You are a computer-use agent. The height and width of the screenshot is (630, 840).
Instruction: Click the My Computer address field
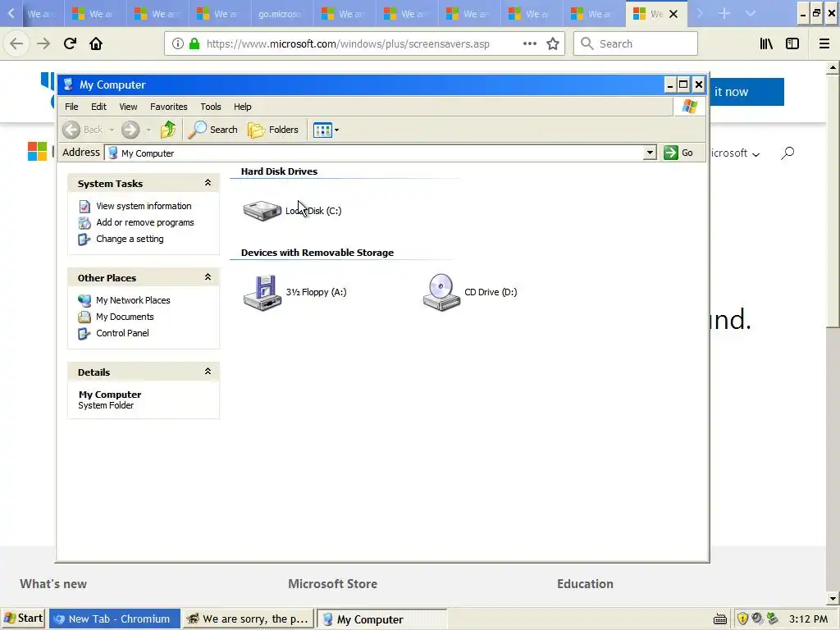click(x=374, y=153)
